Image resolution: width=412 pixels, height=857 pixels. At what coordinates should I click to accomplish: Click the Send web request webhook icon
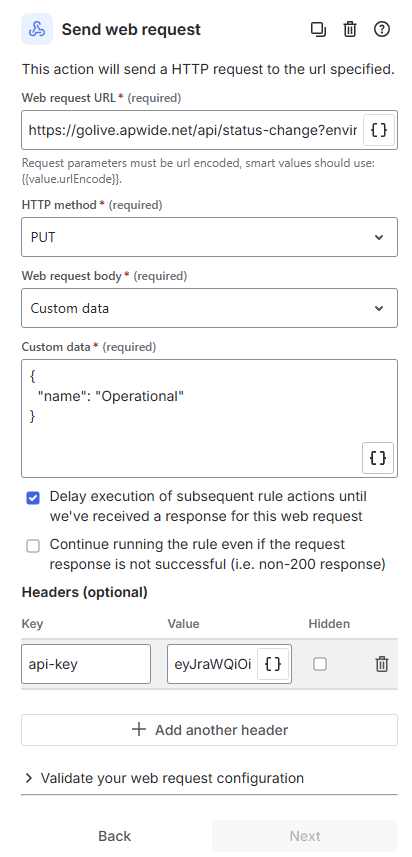point(37,29)
